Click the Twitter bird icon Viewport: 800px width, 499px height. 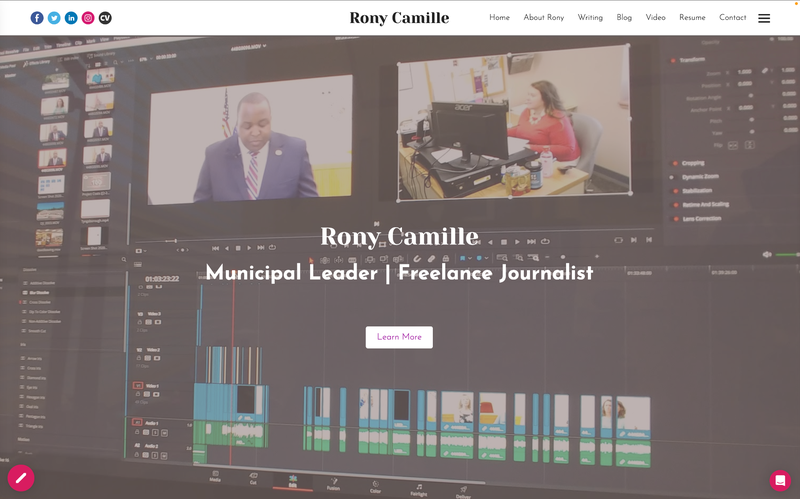[54, 18]
